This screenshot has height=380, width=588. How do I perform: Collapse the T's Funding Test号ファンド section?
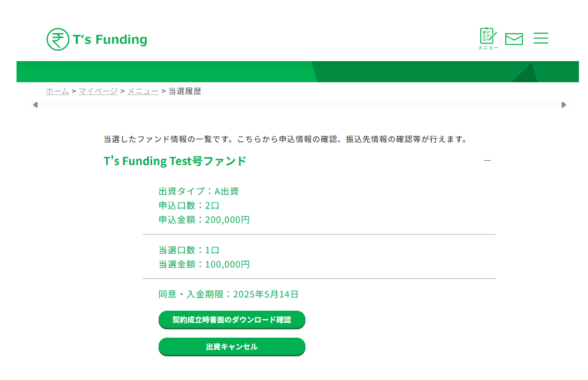click(x=487, y=161)
